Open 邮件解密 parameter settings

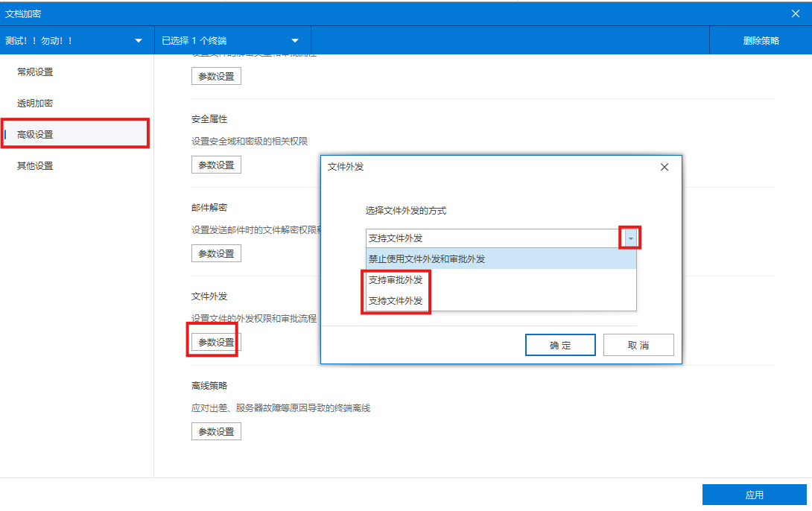(216, 253)
